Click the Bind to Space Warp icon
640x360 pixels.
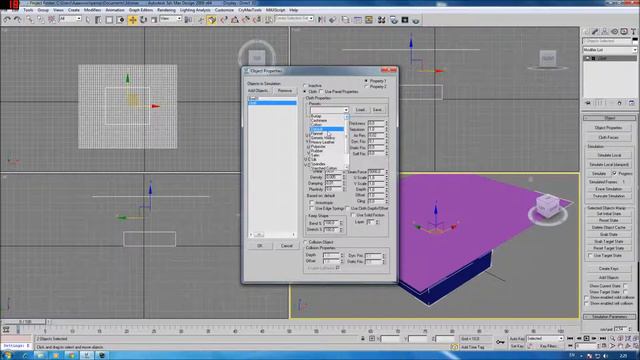[x=52, y=20]
